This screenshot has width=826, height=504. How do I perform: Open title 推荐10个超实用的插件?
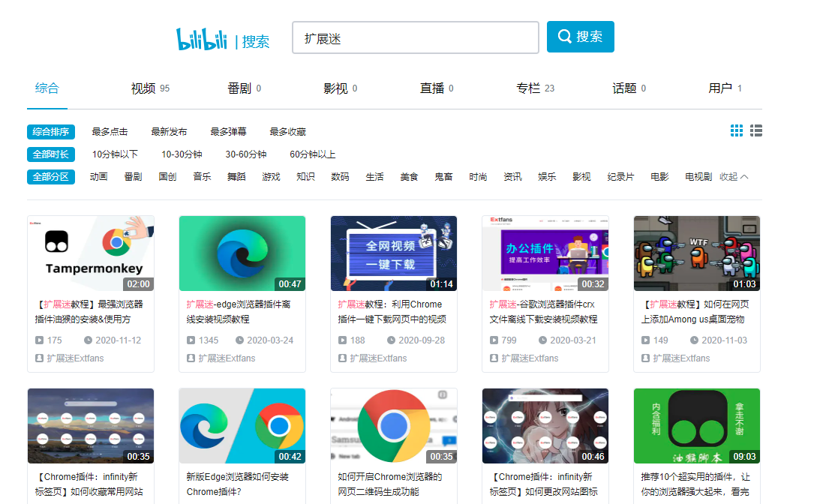(x=695, y=484)
